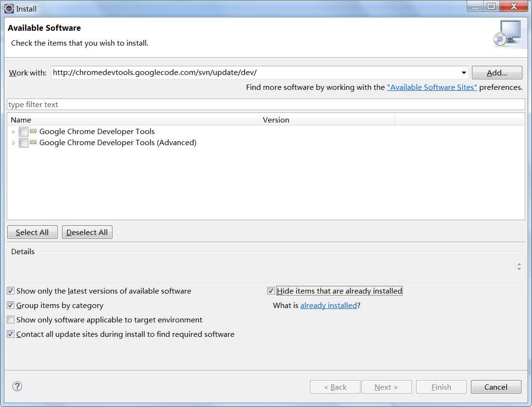532x407 pixels.
Task: Toggle Show only the latest versions checkbox
Action: pos(11,291)
